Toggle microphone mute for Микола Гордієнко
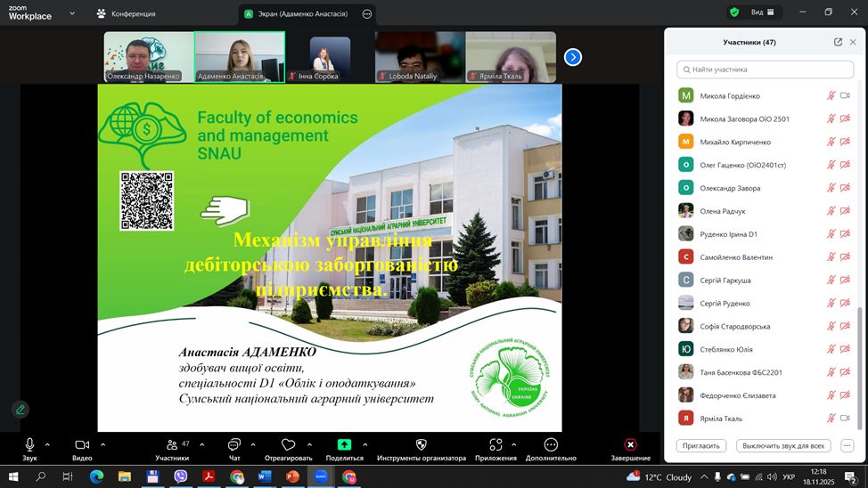868x488 pixels. pyautogui.click(x=831, y=95)
